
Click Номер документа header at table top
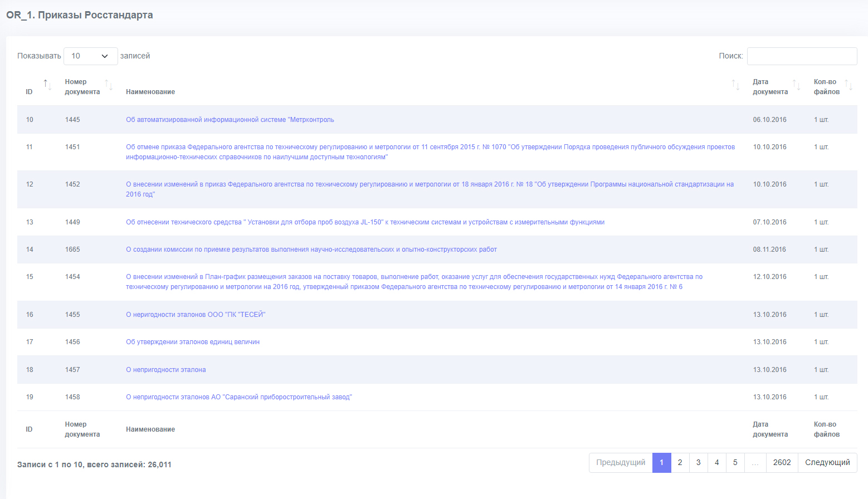click(82, 87)
